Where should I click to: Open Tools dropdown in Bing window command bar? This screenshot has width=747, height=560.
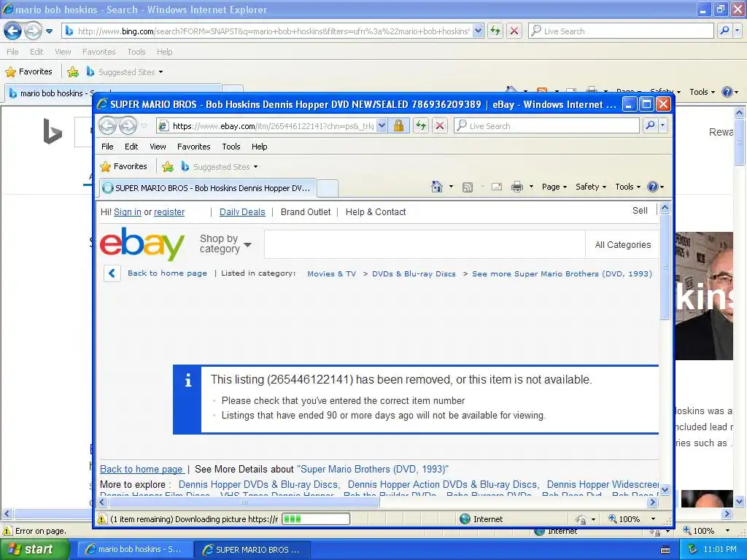click(702, 92)
